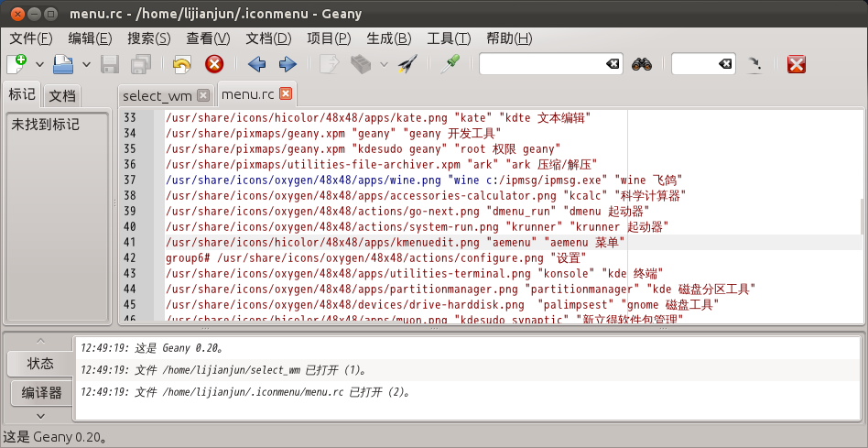Click the 未找到标记 sidebar entry
Image resolution: width=868 pixels, height=448 pixels.
pos(46,126)
